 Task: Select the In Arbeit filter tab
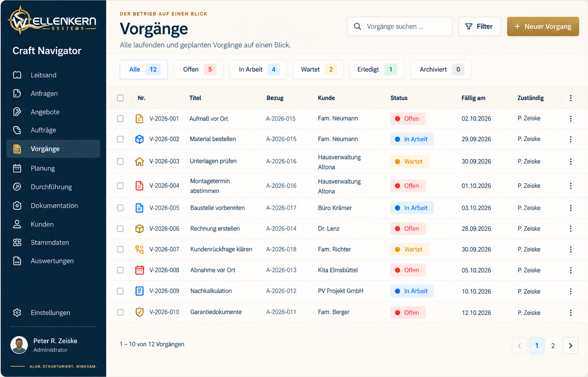coord(258,69)
